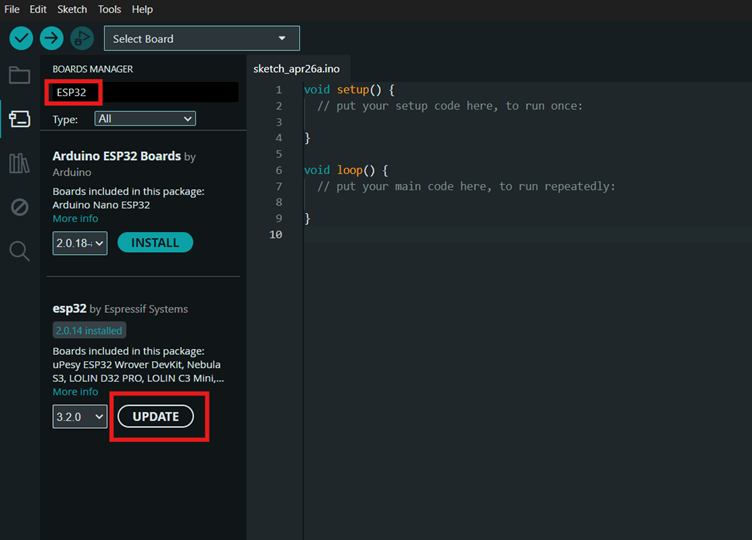This screenshot has width=752, height=540.
Task: Switch to the sketch_apr26a.ino tab
Action: tap(297, 68)
